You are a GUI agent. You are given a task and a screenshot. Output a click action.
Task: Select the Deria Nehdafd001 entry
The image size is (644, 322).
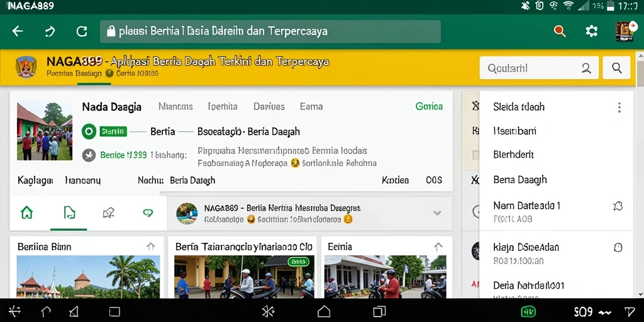click(528, 286)
